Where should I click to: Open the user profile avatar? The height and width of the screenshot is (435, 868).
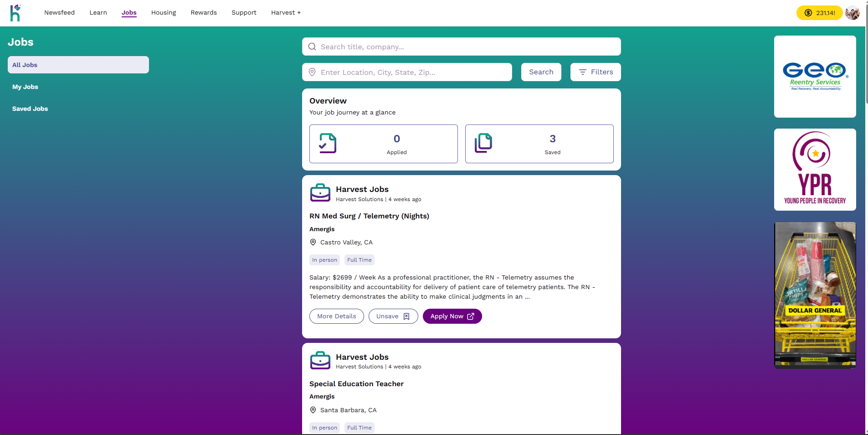(x=852, y=13)
